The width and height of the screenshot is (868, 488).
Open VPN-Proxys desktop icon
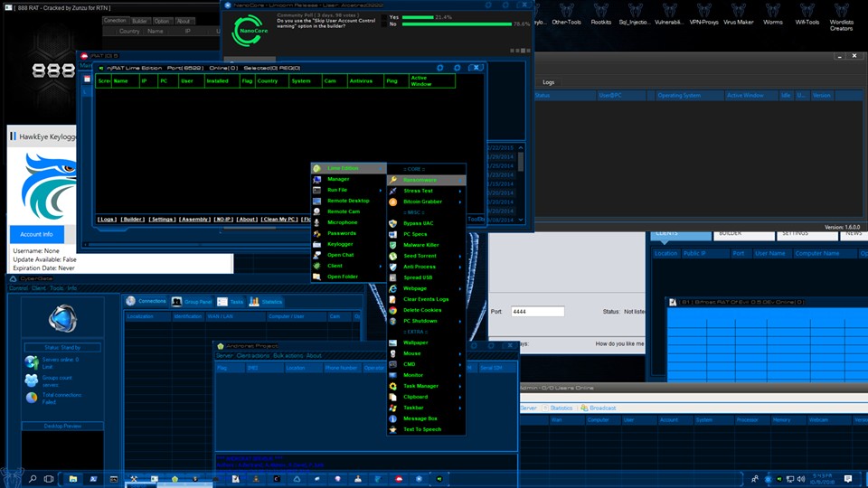click(x=703, y=14)
